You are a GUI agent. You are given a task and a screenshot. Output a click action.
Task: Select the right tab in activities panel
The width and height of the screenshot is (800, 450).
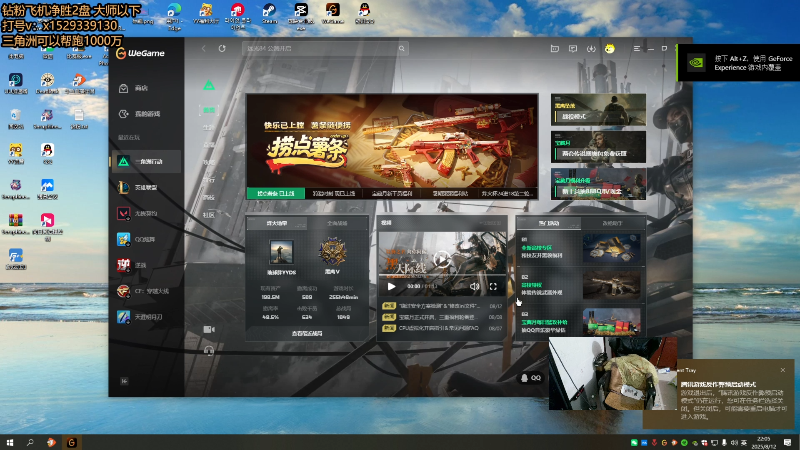(x=613, y=223)
